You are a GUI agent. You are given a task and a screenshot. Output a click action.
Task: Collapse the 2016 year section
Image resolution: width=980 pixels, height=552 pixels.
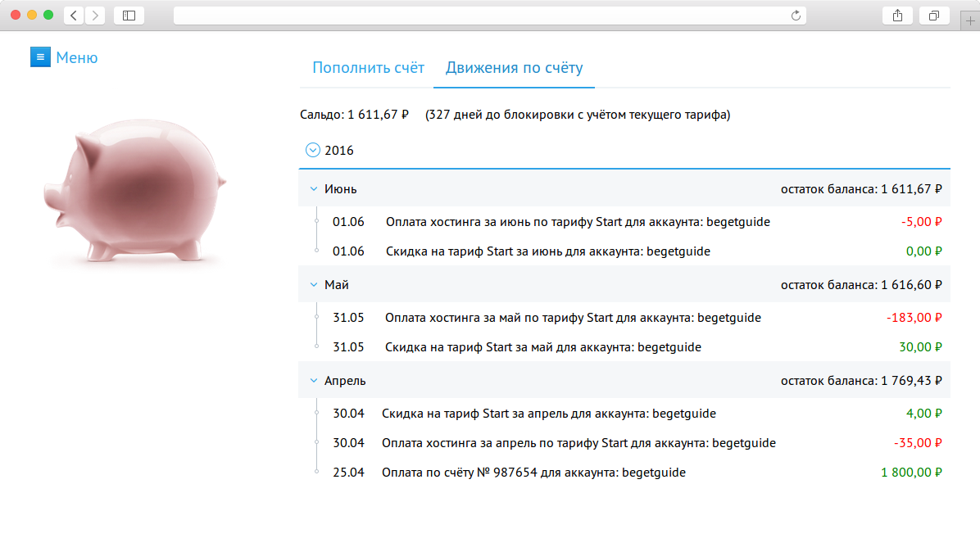(x=313, y=150)
